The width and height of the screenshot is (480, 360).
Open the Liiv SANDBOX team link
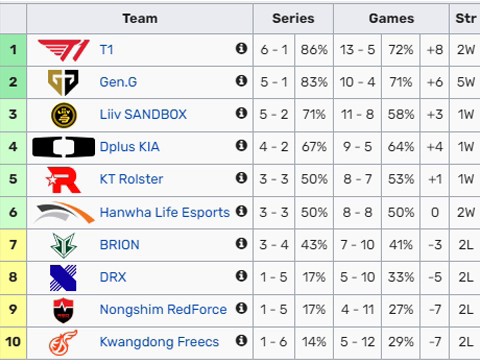point(143,114)
